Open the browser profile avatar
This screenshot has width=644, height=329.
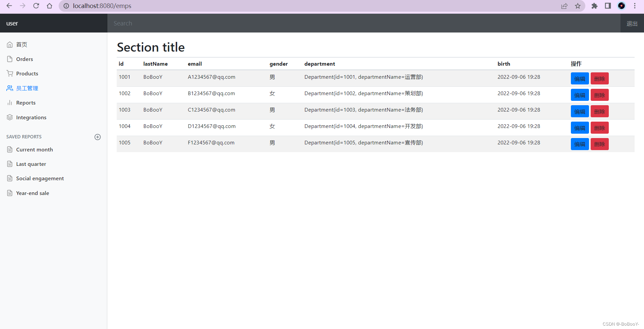click(622, 6)
